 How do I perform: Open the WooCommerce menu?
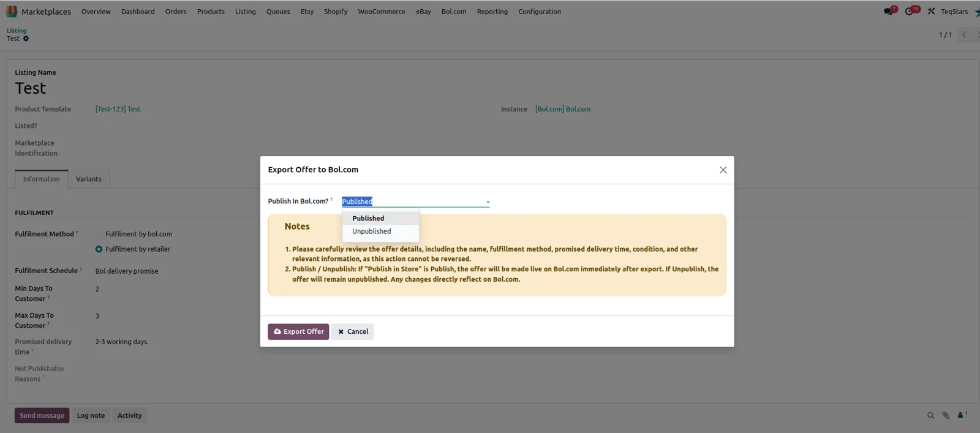(x=382, y=12)
